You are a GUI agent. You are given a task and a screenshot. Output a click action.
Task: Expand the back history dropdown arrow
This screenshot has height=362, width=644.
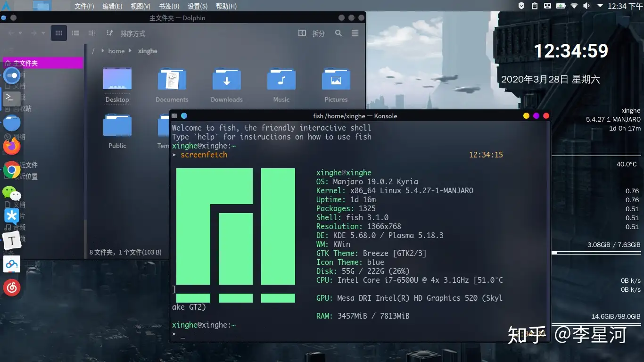coord(21,33)
